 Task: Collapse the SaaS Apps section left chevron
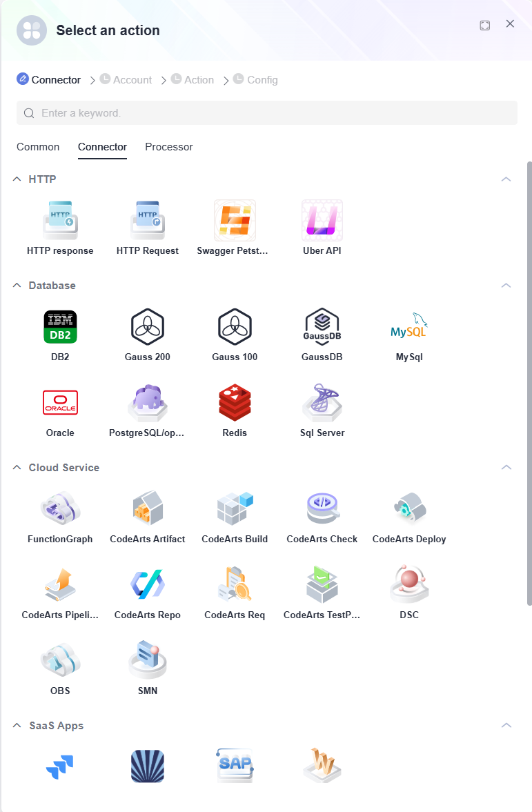point(17,725)
